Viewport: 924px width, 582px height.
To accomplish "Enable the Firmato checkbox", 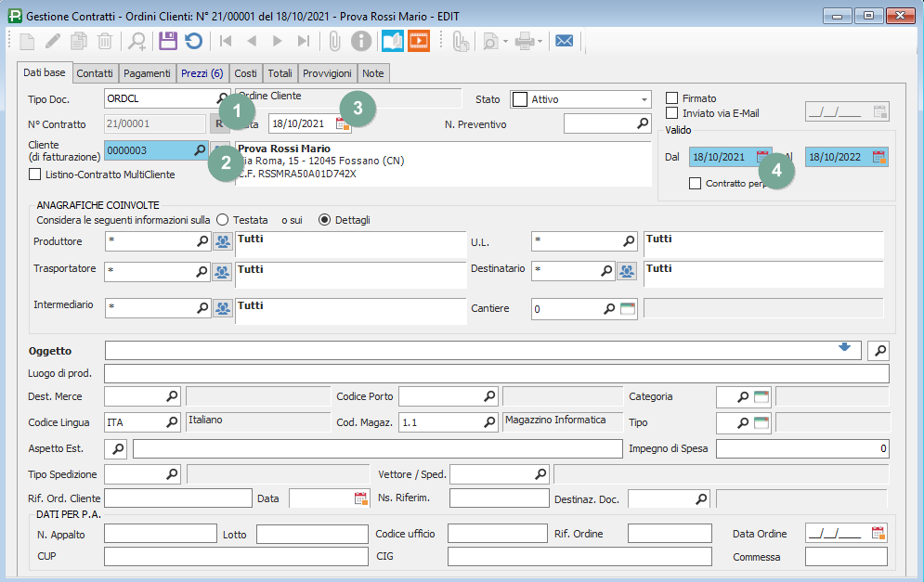I will pyautogui.click(x=672, y=98).
